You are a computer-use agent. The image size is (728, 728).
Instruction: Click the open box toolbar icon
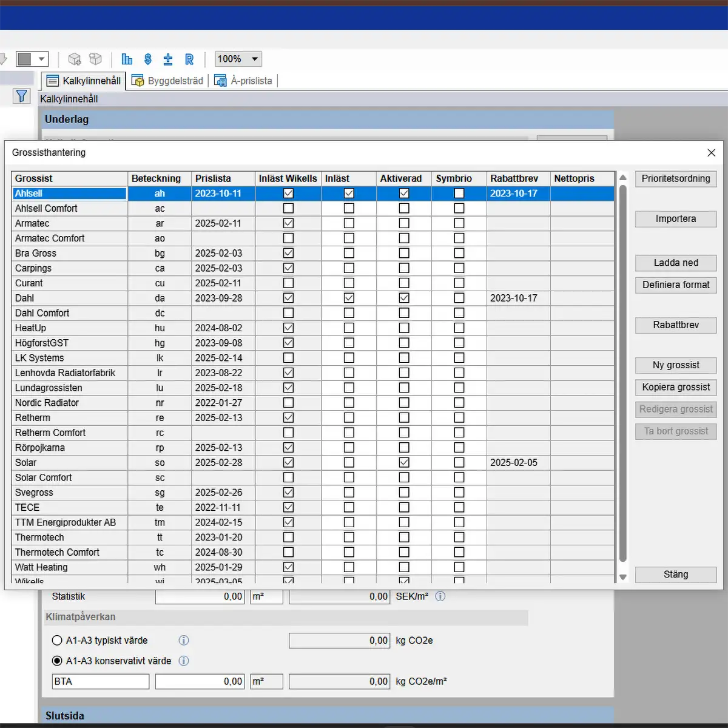point(95,59)
